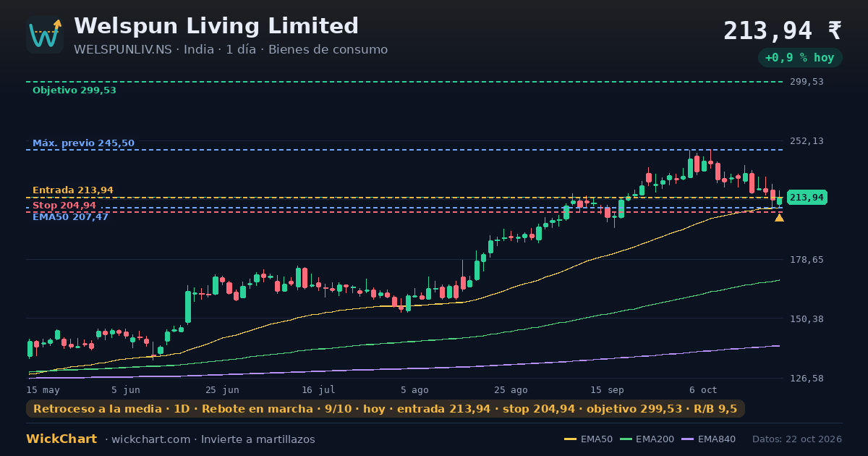The height and width of the screenshot is (456, 868).
Task: Click the orange entry arrow marker
Action: point(779,217)
